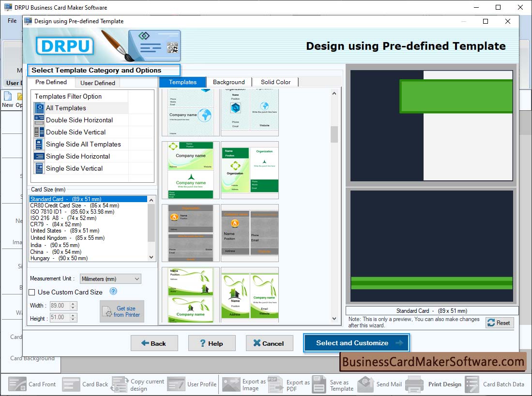Click the Single Side Vertical icon
This screenshot has height=396, width=532.
click(39, 168)
